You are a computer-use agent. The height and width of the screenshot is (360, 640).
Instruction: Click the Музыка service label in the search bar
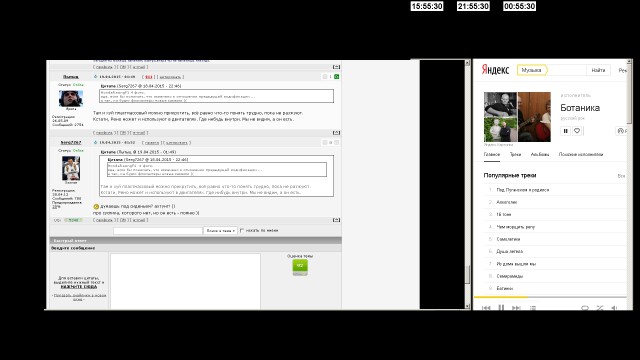coord(532,70)
